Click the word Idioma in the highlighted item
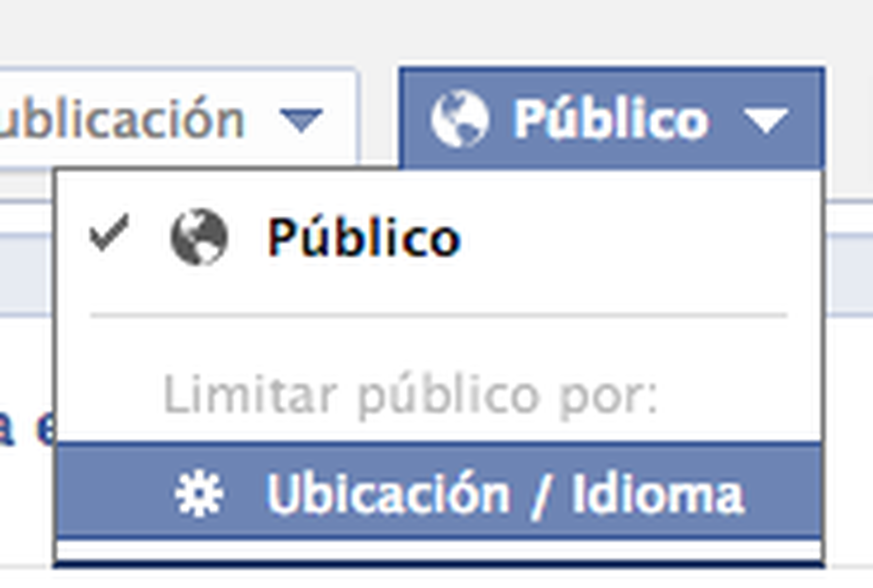 coord(658,493)
